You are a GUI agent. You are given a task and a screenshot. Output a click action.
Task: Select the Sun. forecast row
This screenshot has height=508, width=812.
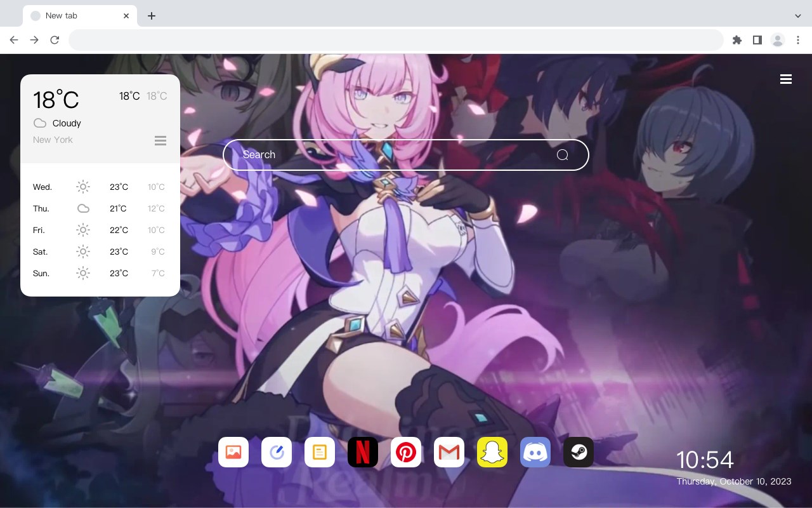click(x=100, y=273)
